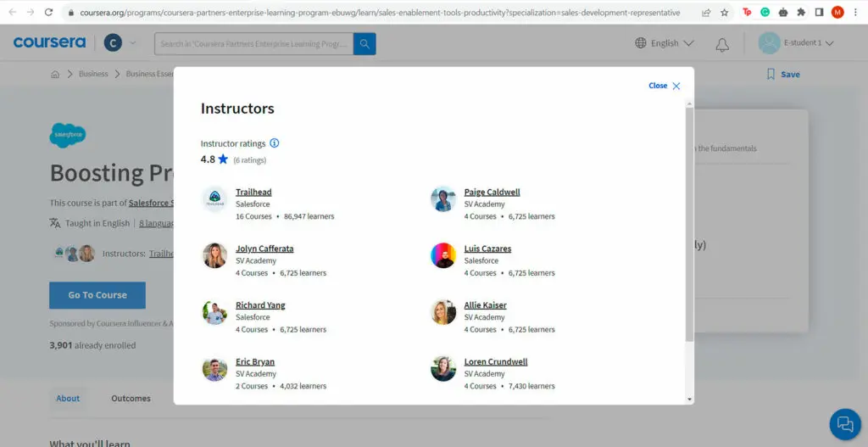Save the course with bookmark button
868x447 pixels.
pyautogui.click(x=782, y=75)
